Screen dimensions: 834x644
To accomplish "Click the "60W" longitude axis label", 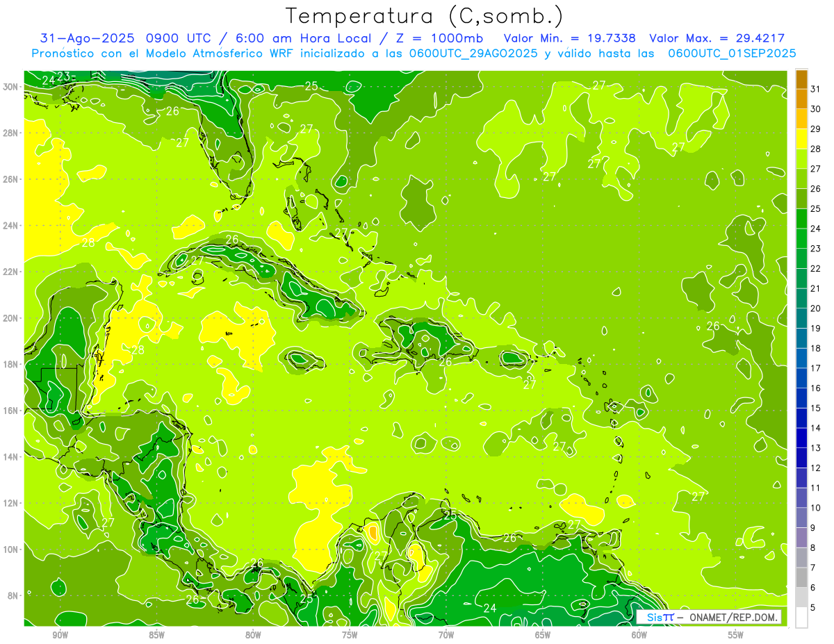I will click(639, 635).
